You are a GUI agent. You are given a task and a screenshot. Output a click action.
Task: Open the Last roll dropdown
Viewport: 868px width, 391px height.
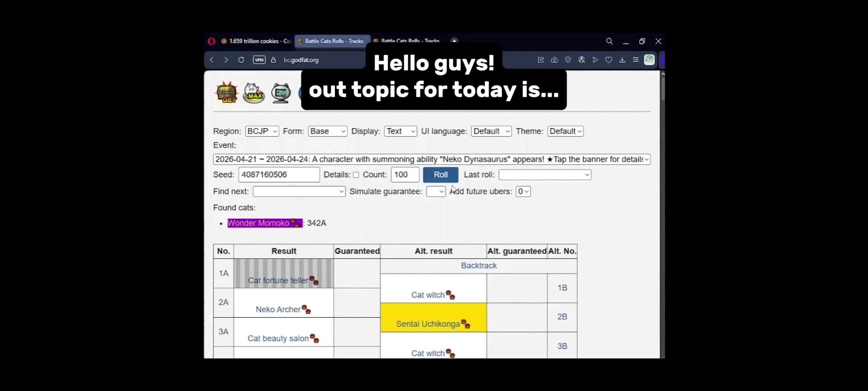(545, 175)
